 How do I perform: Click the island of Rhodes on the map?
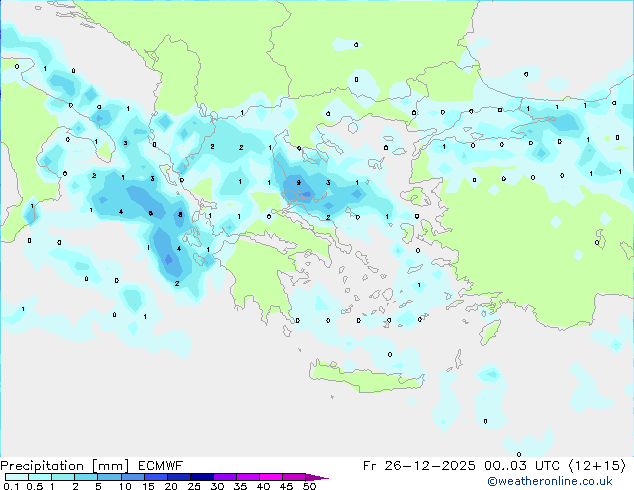click(490, 332)
